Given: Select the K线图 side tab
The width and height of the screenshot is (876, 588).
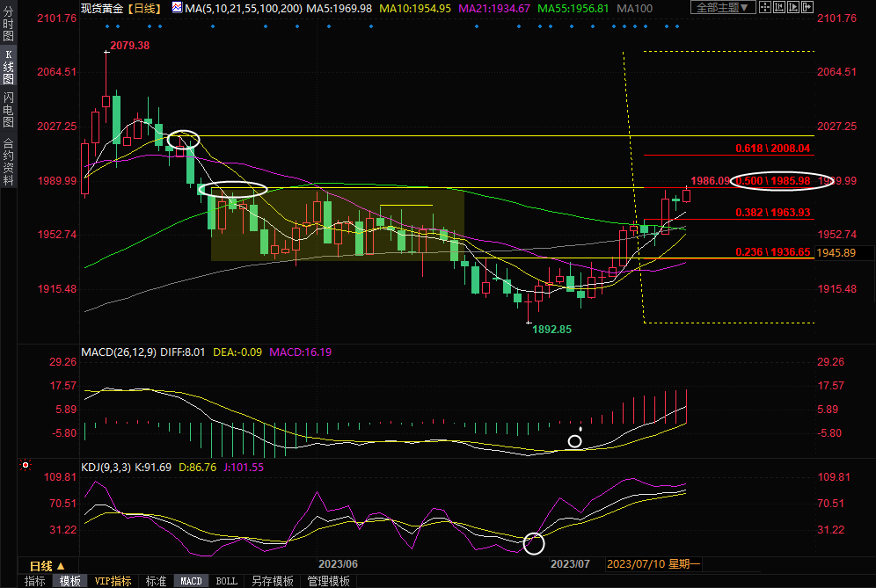Looking at the screenshot, I should click(x=8, y=66).
